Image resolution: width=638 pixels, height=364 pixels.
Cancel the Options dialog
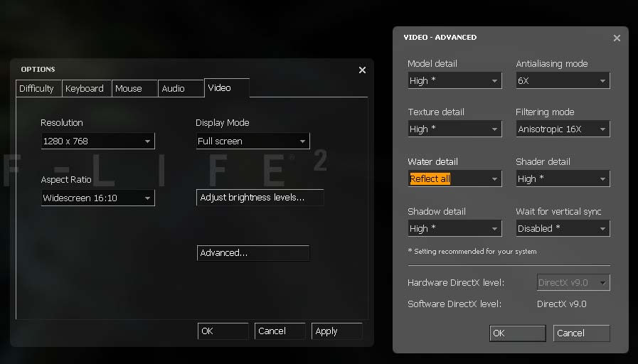pyautogui.click(x=280, y=331)
